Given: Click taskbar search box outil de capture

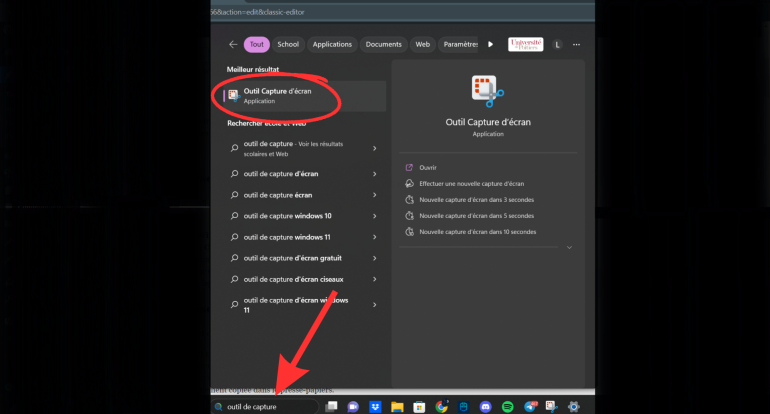Looking at the screenshot, I should pos(265,407).
